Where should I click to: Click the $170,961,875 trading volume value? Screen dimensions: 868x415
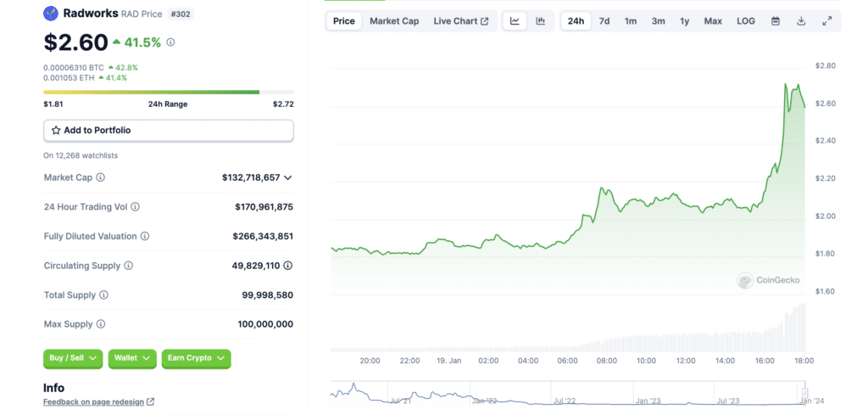[x=264, y=207]
